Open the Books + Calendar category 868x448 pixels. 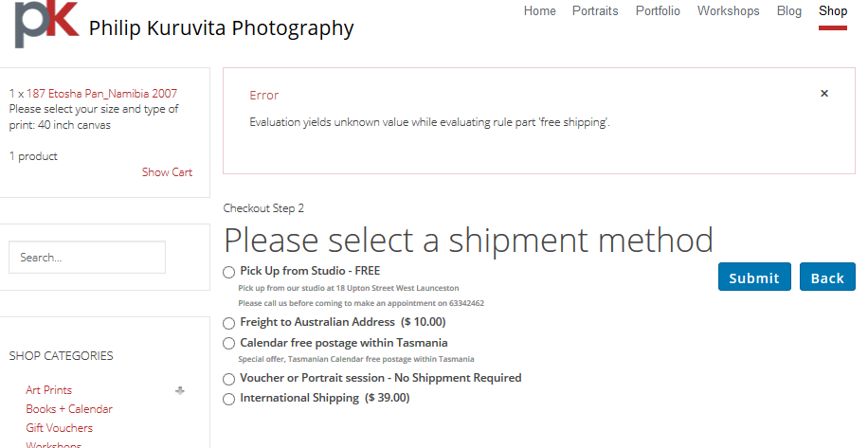[69, 409]
